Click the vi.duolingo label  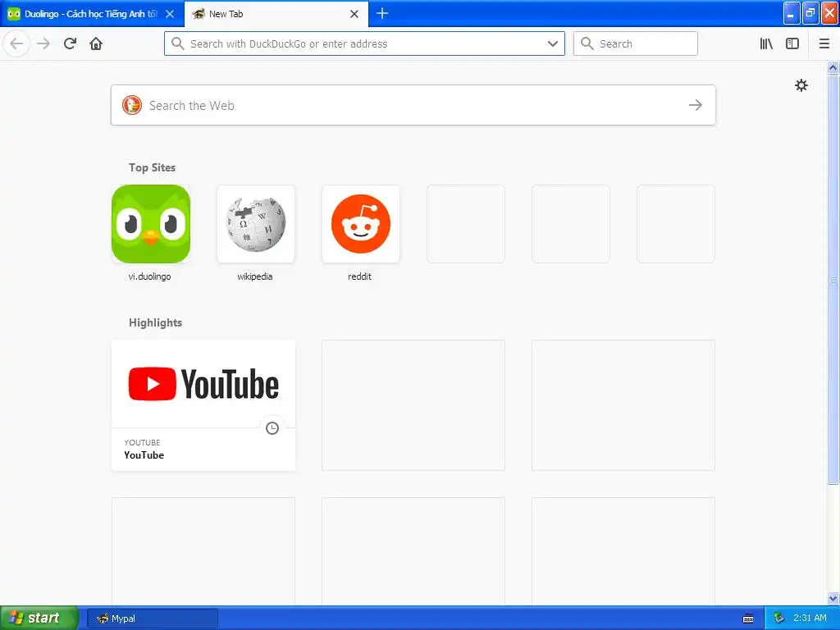[149, 276]
